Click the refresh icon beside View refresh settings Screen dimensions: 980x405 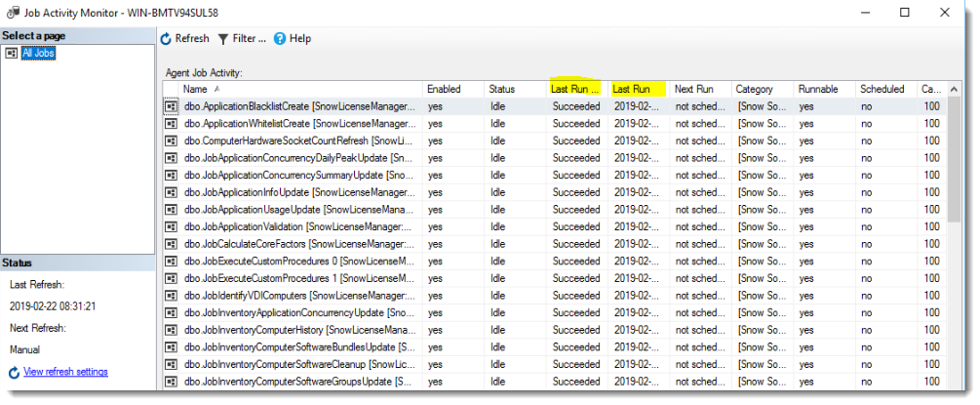14,373
